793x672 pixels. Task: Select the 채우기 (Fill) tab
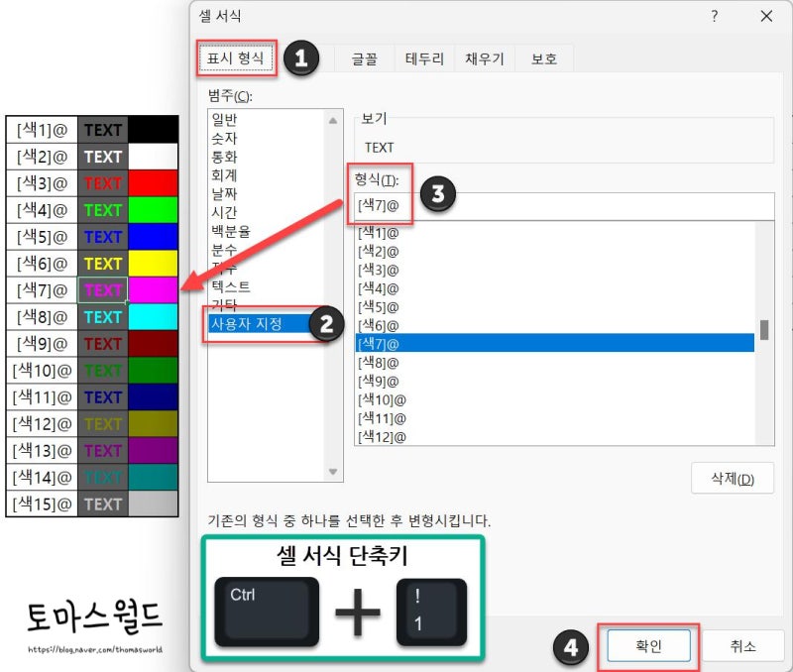pos(486,57)
